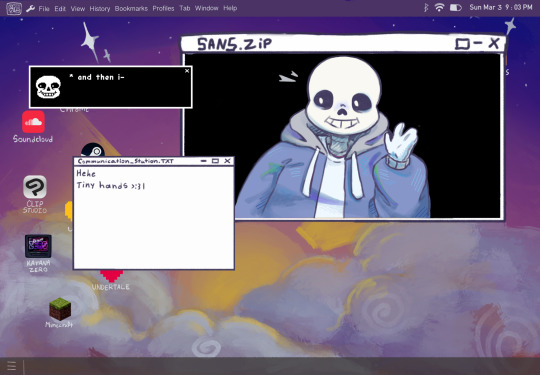Open the Edit menu
540x375 pixels.
coord(60,8)
